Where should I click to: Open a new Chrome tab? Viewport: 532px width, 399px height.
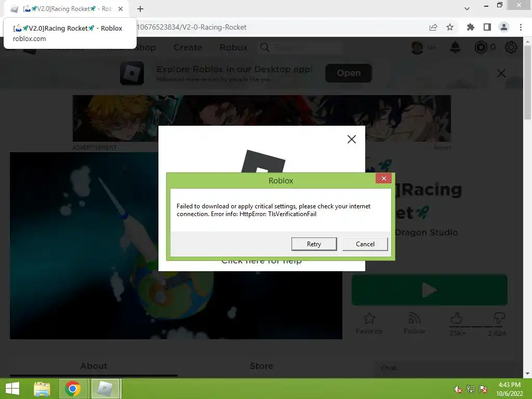point(140,9)
